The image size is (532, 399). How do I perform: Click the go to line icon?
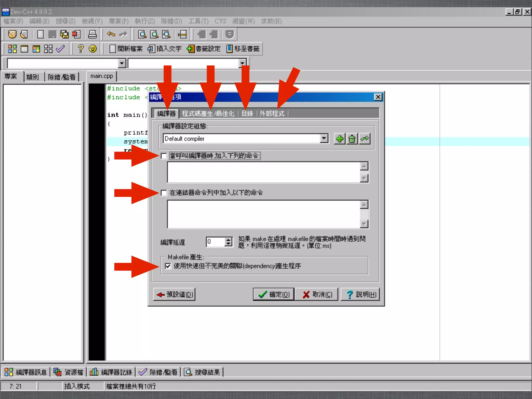tap(182, 34)
